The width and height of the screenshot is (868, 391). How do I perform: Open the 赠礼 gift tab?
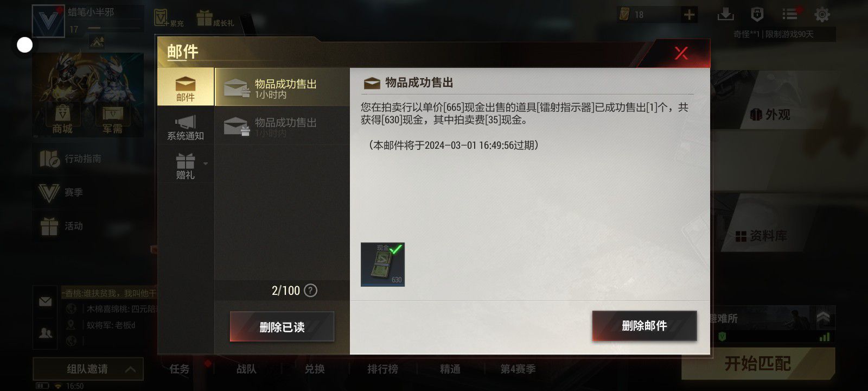tap(186, 166)
